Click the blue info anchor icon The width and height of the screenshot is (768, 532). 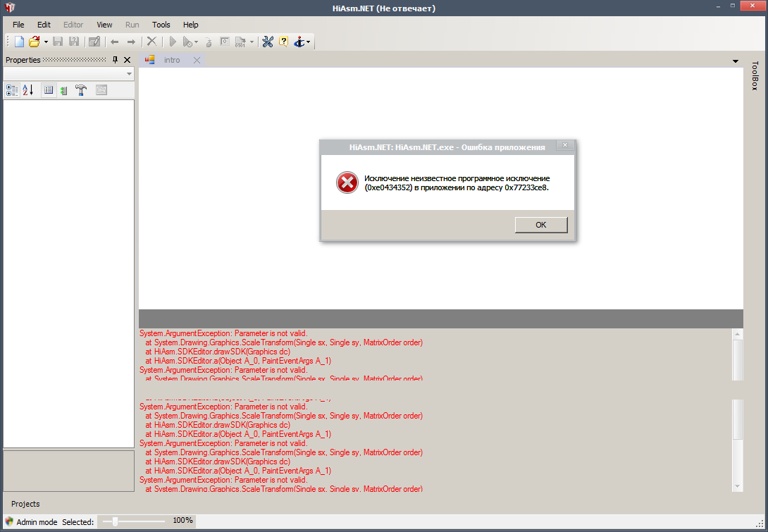click(299, 42)
